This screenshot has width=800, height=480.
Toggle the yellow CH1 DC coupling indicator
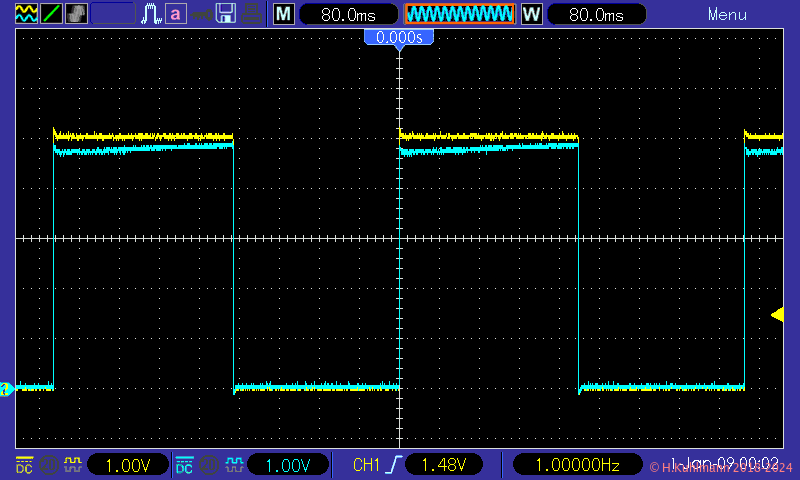coord(24,465)
